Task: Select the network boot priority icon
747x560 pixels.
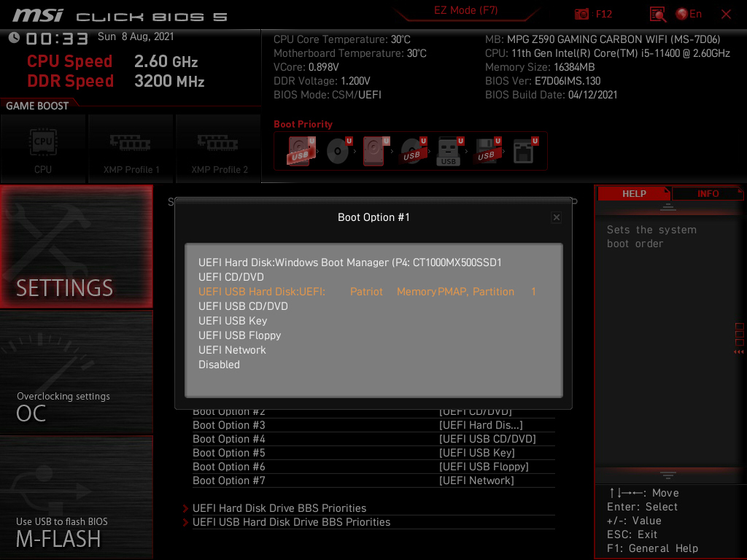Action: 525,151
